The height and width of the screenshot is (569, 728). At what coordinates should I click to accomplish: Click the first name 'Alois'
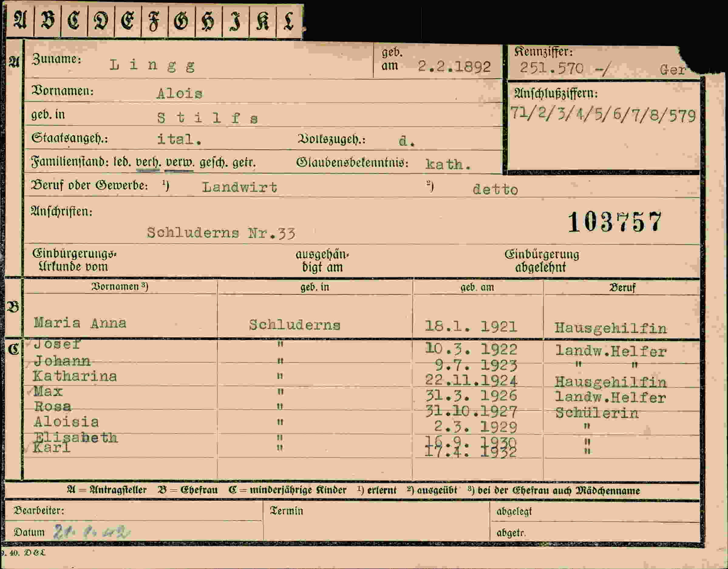coord(180,93)
